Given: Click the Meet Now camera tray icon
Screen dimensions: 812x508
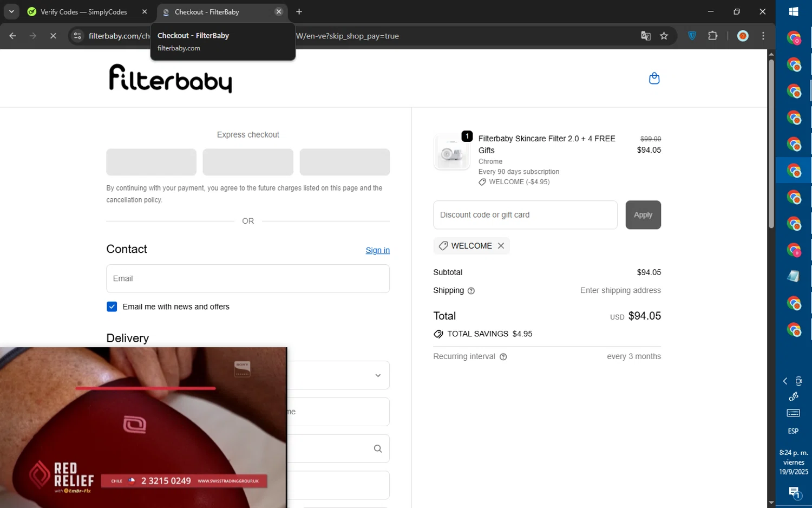Looking at the screenshot, I should [x=798, y=381].
